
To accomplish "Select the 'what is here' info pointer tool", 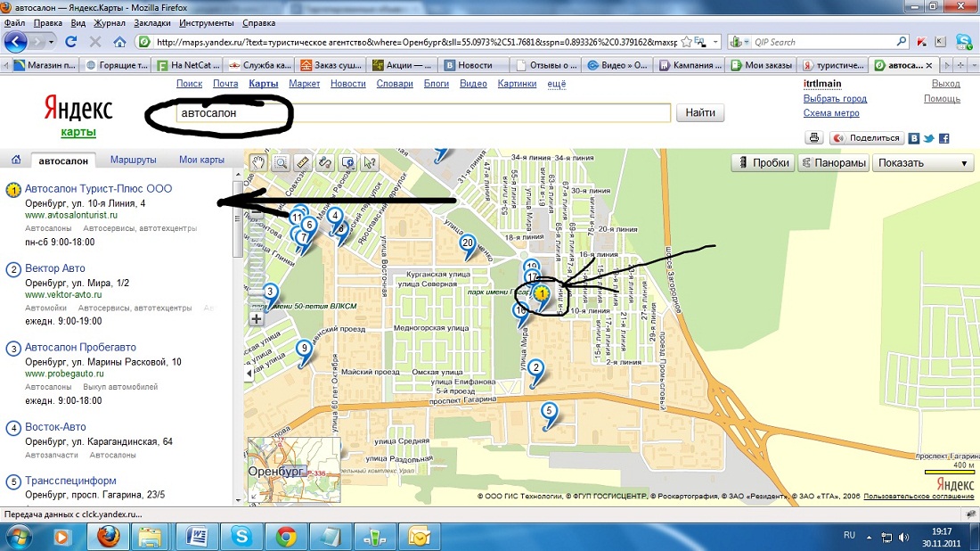I will (370, 162).
